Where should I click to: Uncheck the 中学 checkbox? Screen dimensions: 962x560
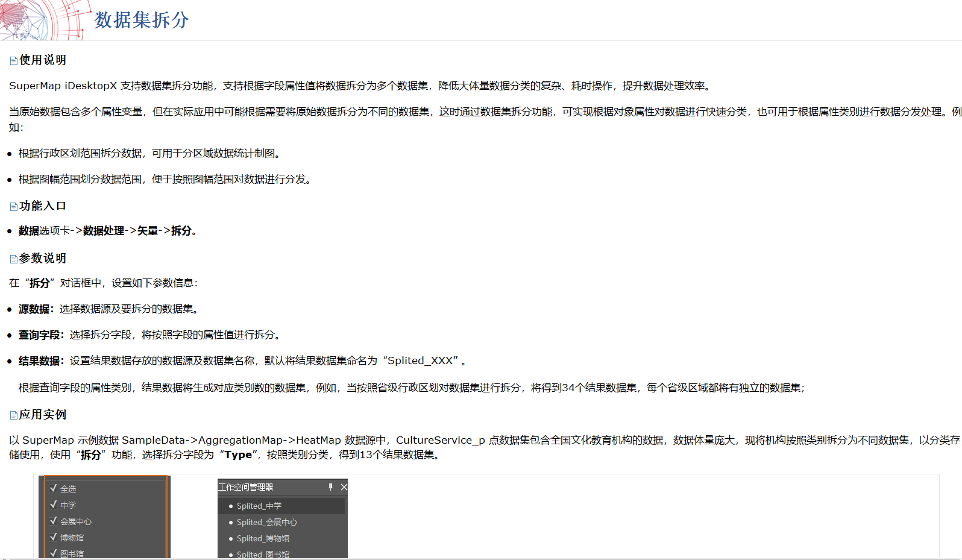[53, 505]
